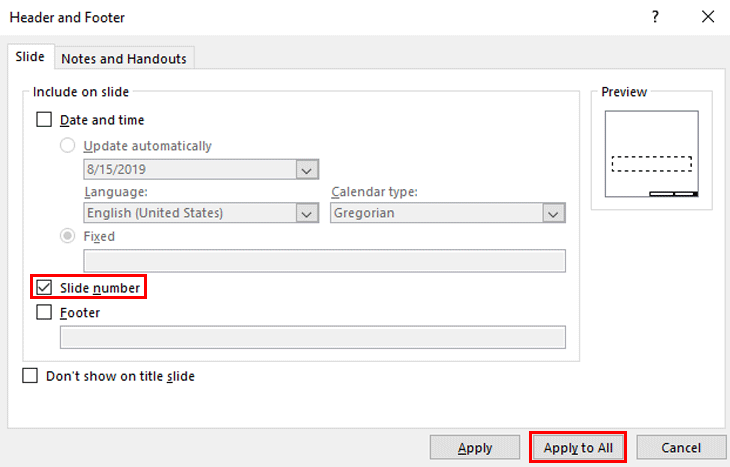Open the Calendar type Gregorian dropdown

(x=448, y=213)
